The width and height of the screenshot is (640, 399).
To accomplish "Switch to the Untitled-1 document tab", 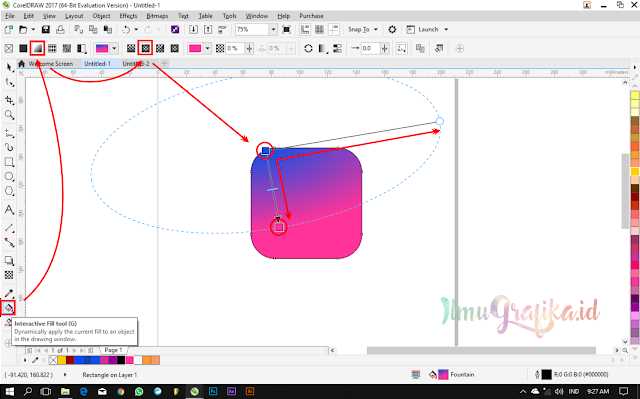I will (97, 64).
